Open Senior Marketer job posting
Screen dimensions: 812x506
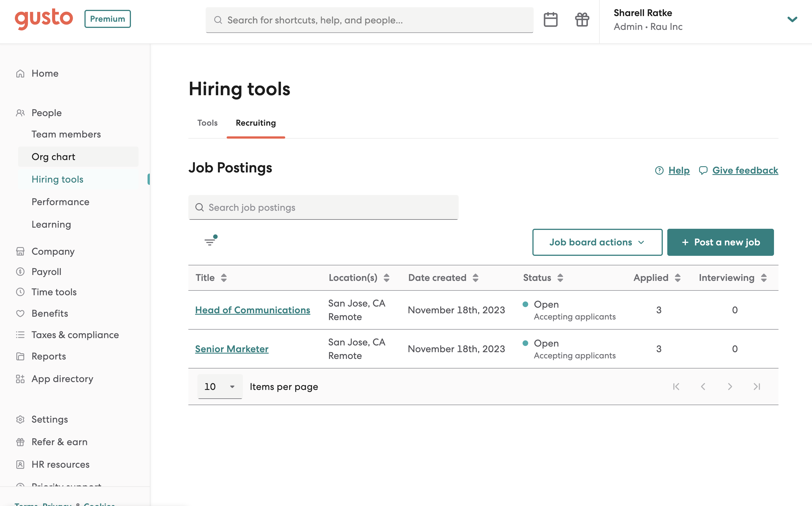point(232,349)
